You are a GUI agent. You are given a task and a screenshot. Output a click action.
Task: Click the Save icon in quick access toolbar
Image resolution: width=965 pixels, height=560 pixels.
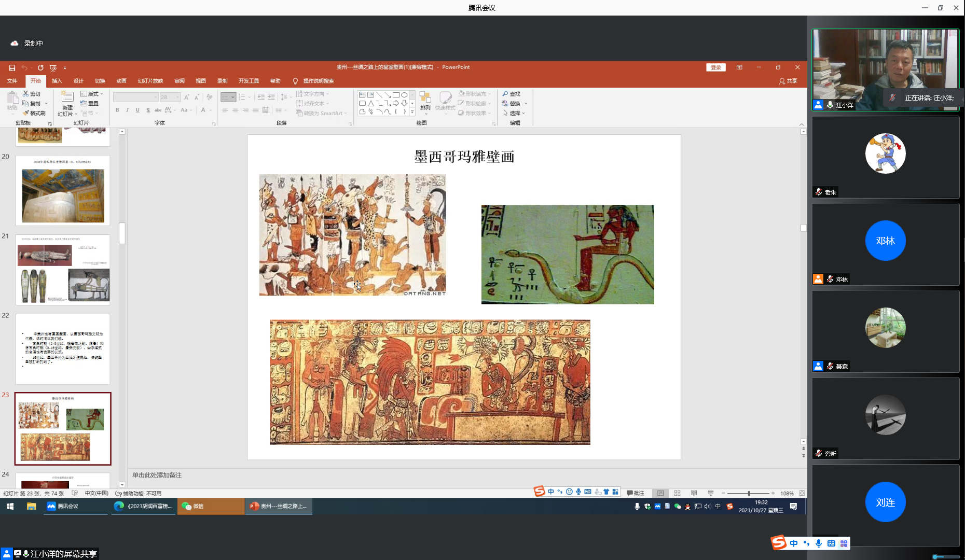(x=12, y=68)
